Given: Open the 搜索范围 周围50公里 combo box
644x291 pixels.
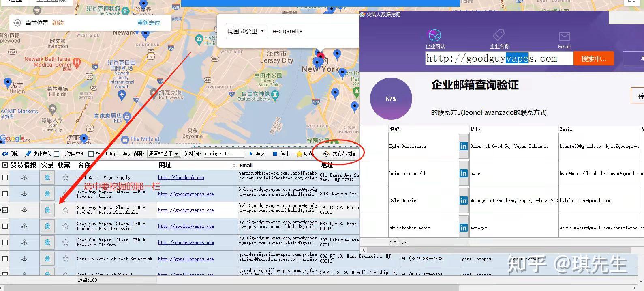Looking at the screenshot, I should click(x=163, y=154).
